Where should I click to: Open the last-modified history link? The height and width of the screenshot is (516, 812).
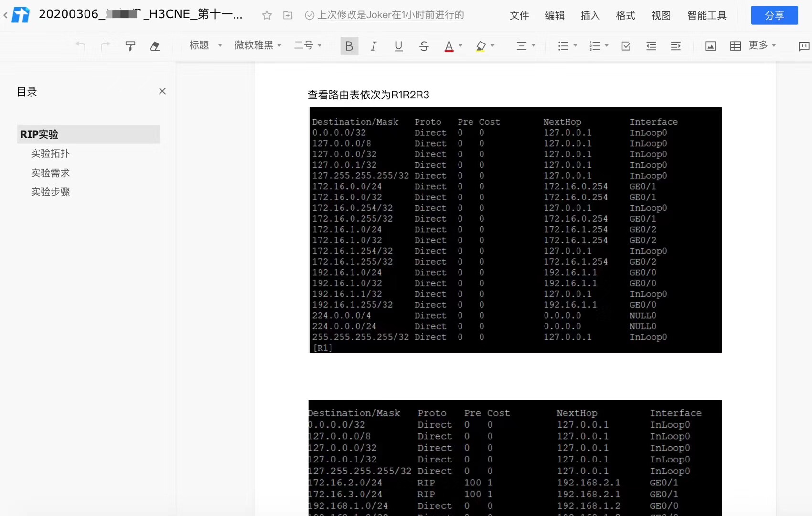point(390,15)
